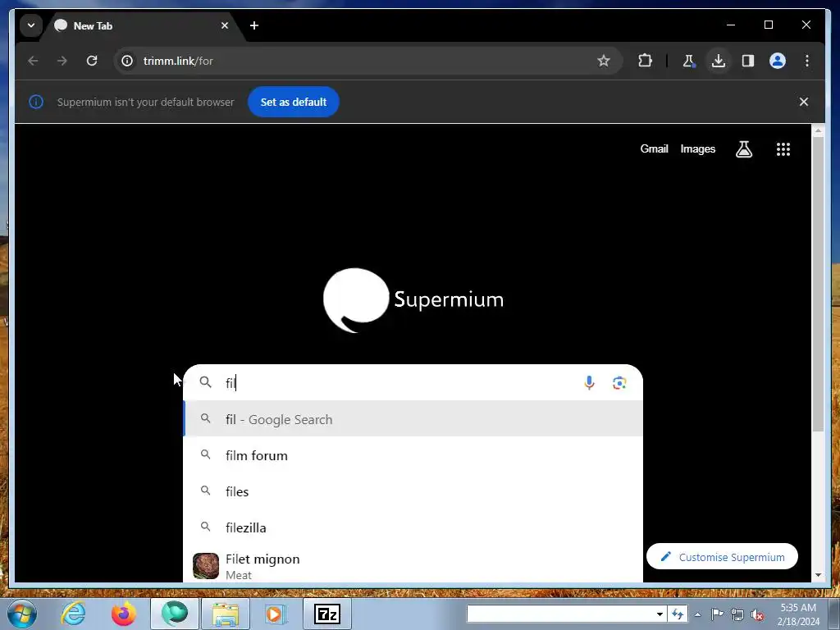
Task: Go back to previous page
Action: (33, 61)
